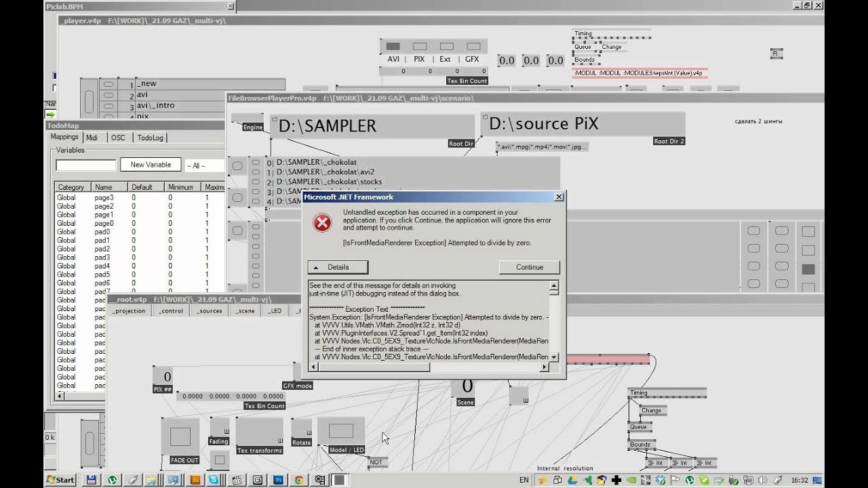868x488 pixels.
Task: Toggle the AVI switch in _player patch
Action: (x=393, y=47)
